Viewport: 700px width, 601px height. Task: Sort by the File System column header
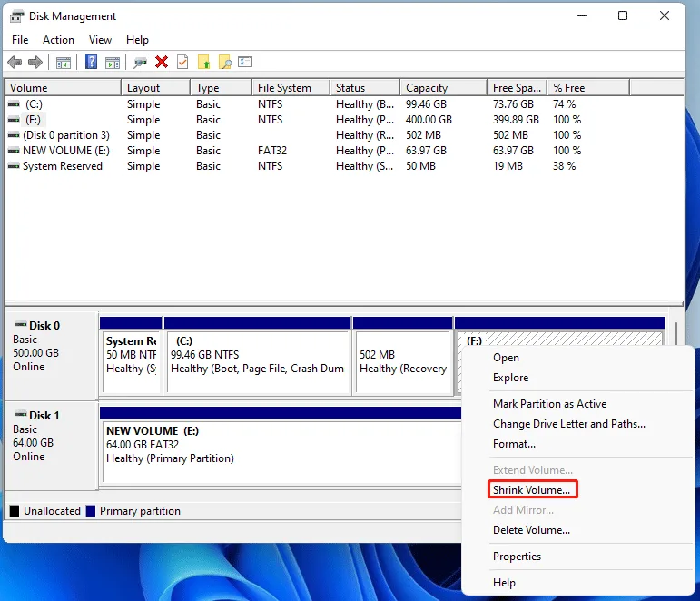(x=291, y=88)
